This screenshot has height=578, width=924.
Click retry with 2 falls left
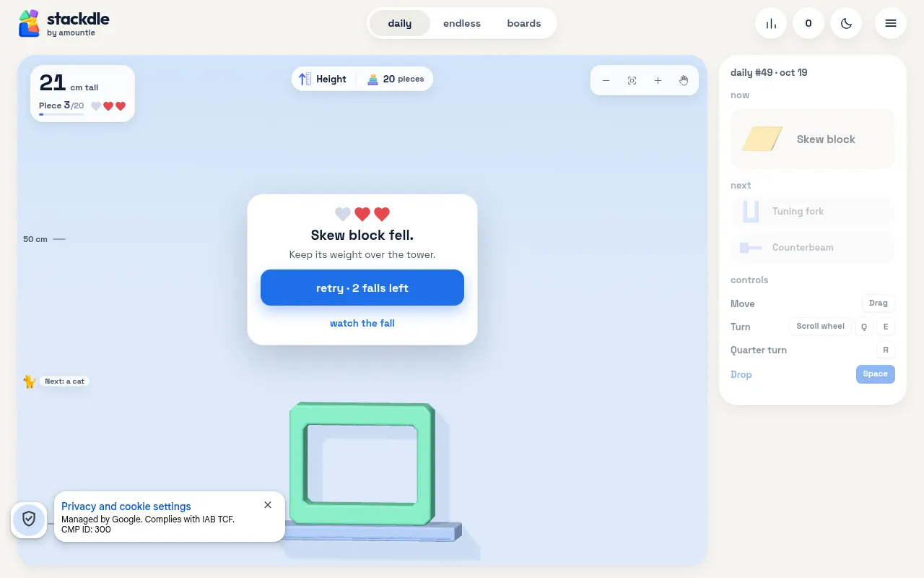362,288
